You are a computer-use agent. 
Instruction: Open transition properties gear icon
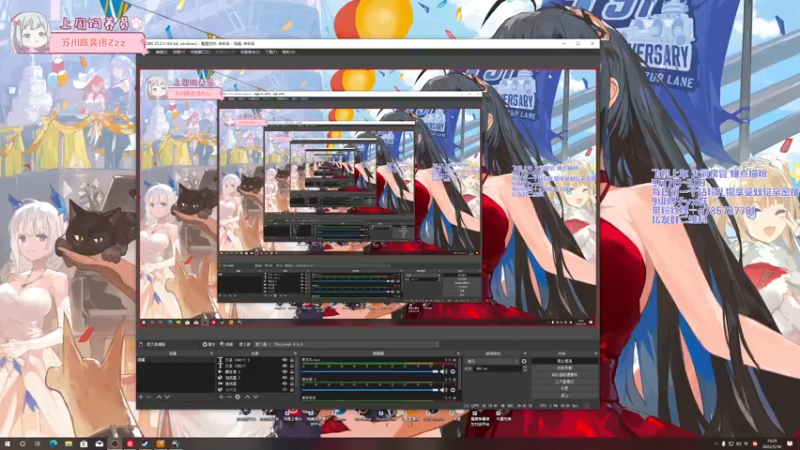pos(524,361)
